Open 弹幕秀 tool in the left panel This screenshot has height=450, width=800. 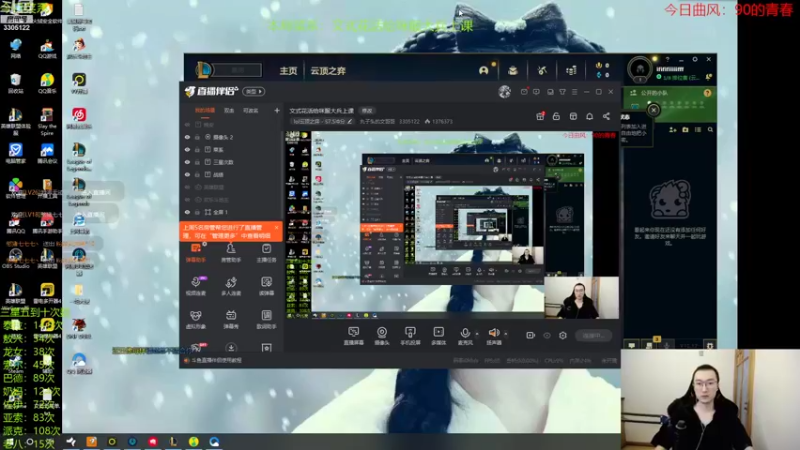(231, 319)
